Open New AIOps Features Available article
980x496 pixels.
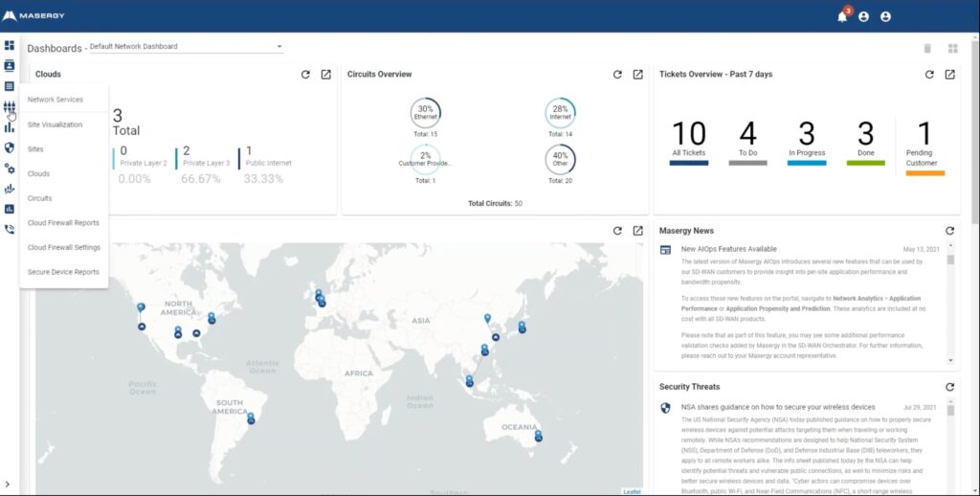pos(728,249)
